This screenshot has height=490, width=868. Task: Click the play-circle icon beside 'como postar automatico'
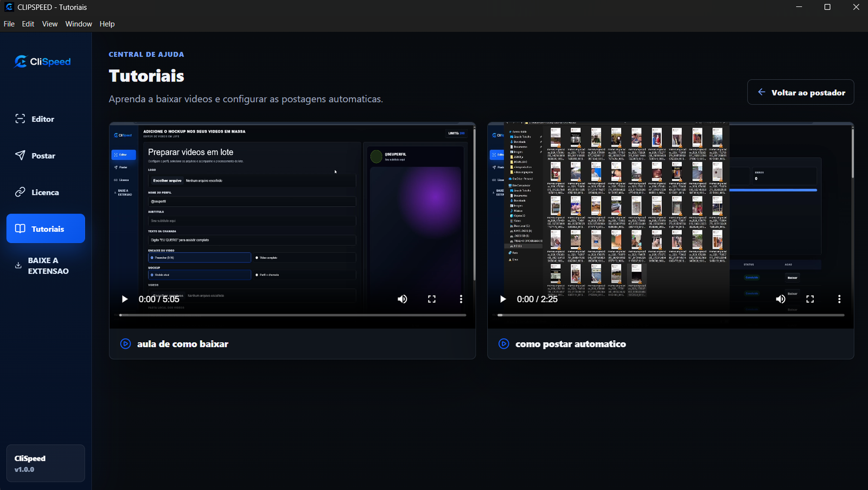coord(504,343)
